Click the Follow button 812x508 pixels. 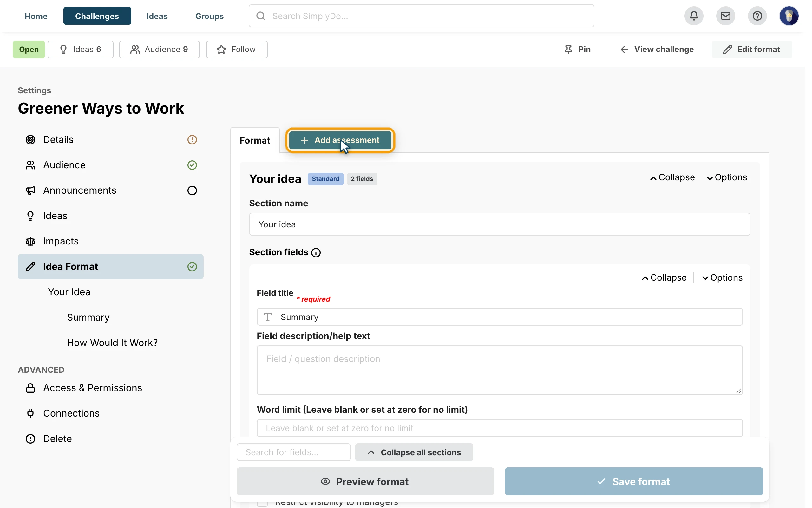[x=237, y=50]
